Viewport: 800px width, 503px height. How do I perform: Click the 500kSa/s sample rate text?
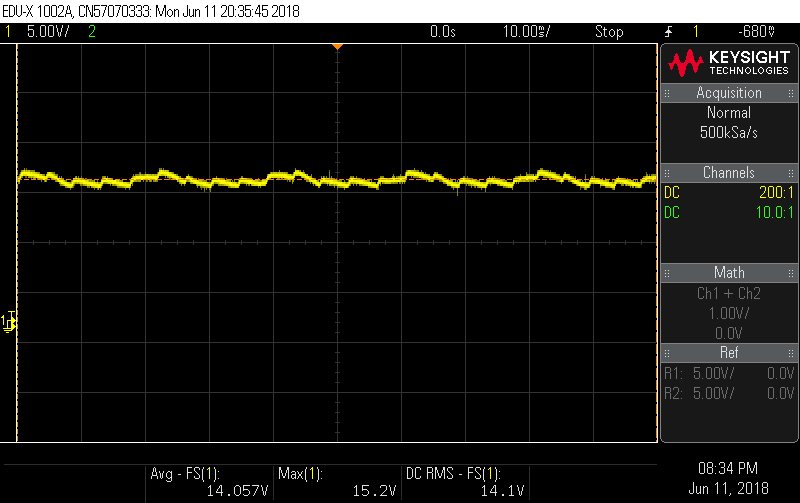[729, 133]
